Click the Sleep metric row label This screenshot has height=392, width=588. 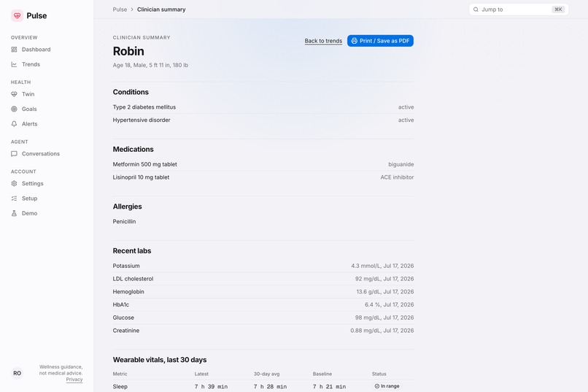tap(120, 386)
